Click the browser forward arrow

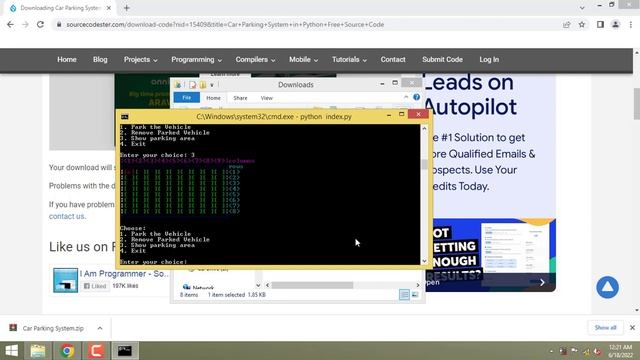coord(25,24)
